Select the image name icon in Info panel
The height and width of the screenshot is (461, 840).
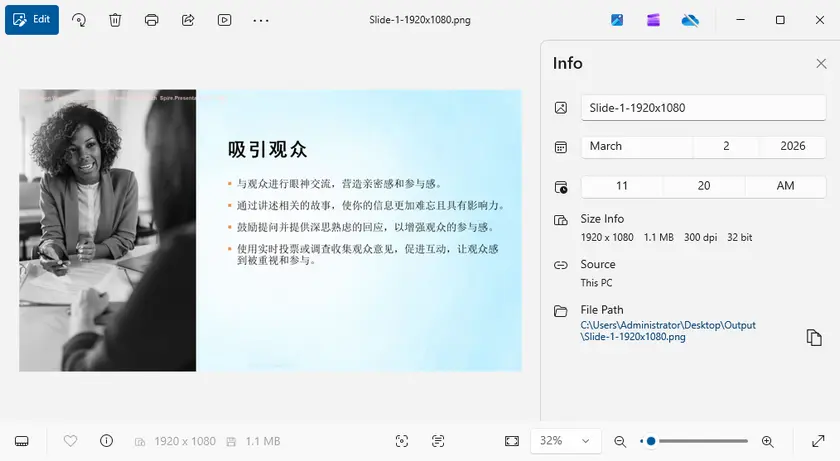tap(561, 108)
